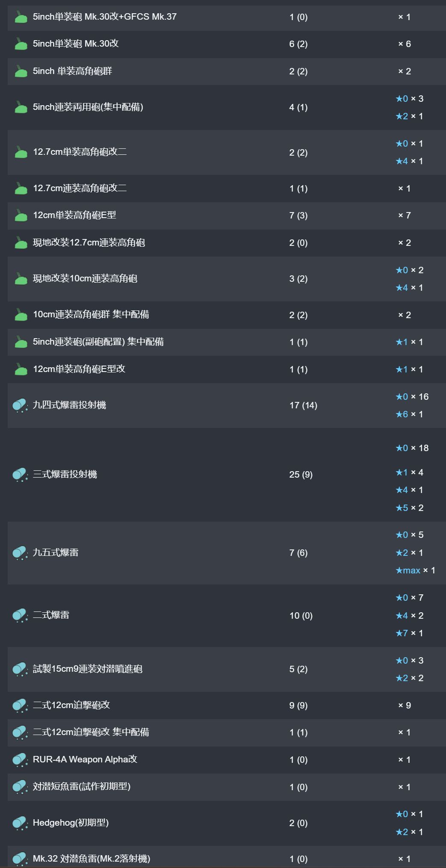Viewport: 446px width, 868px height.
Task: Click the ★7 × 1 entry for 二式爆雷
Action: click(409, 633)
